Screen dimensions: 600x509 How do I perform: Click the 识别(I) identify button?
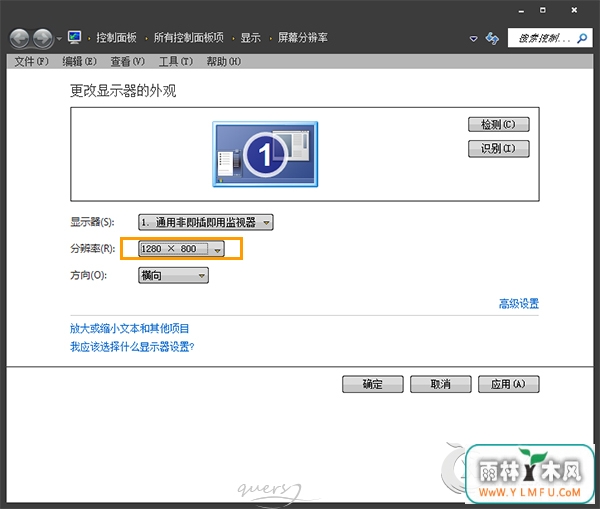(x=499, y=148)
